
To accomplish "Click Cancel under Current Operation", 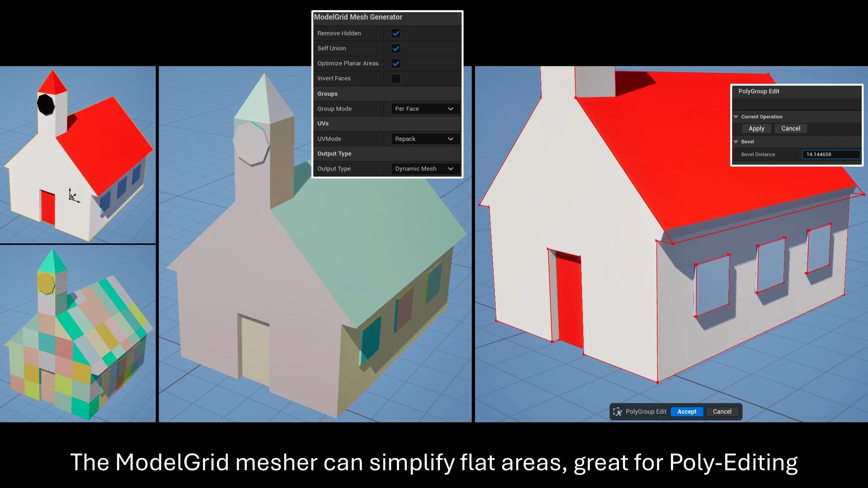I will (790, 128).
